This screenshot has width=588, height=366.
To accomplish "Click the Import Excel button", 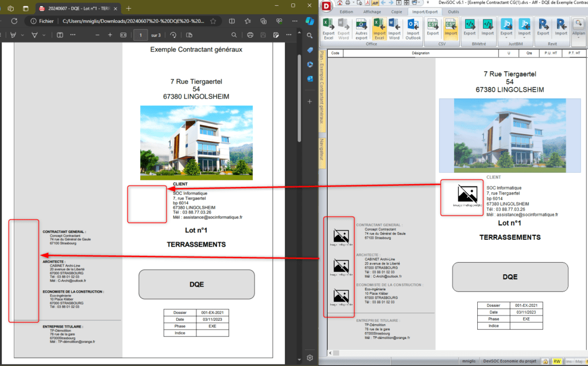I will point(379,29).
